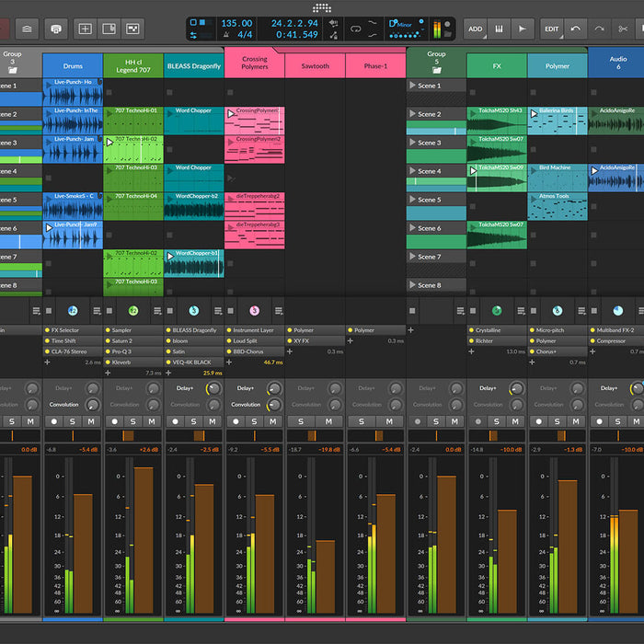644x644 pixels.
Task: Open the XY FX device
Action: click(x=315, y=341)
